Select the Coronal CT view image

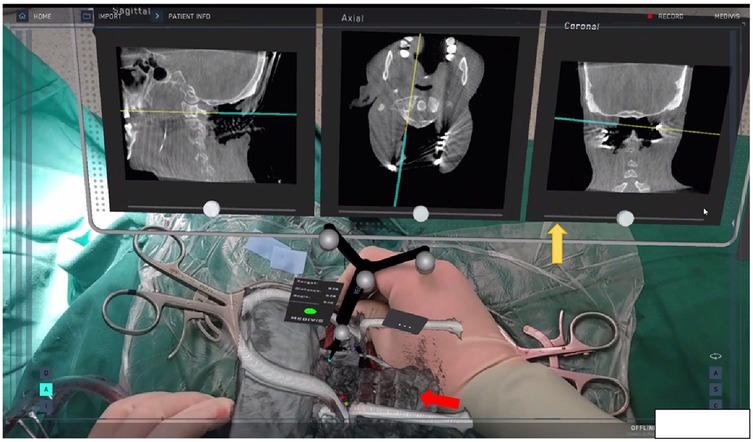point(638,128)
